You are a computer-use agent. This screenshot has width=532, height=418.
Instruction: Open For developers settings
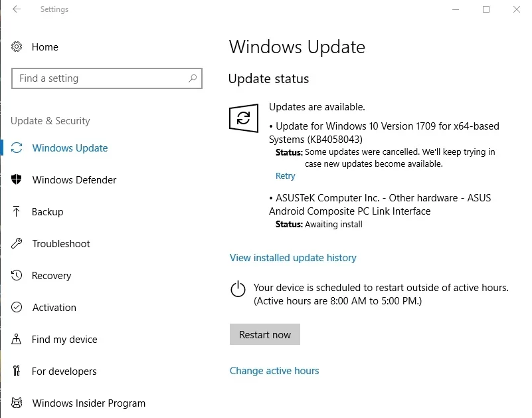64,371
